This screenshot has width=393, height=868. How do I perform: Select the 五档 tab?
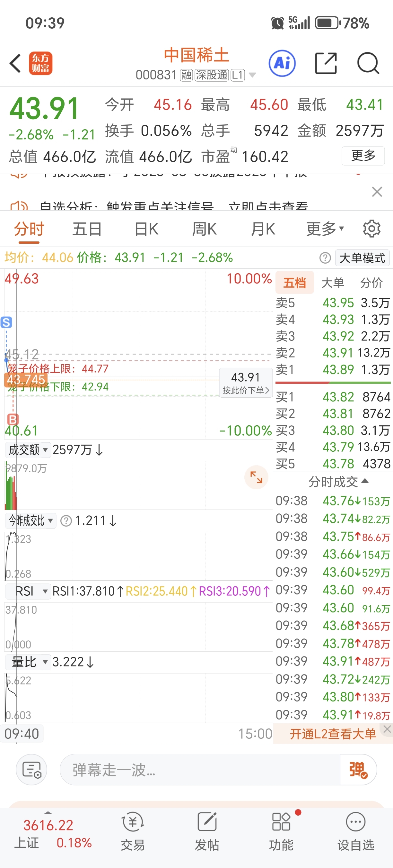coord(295,282)
